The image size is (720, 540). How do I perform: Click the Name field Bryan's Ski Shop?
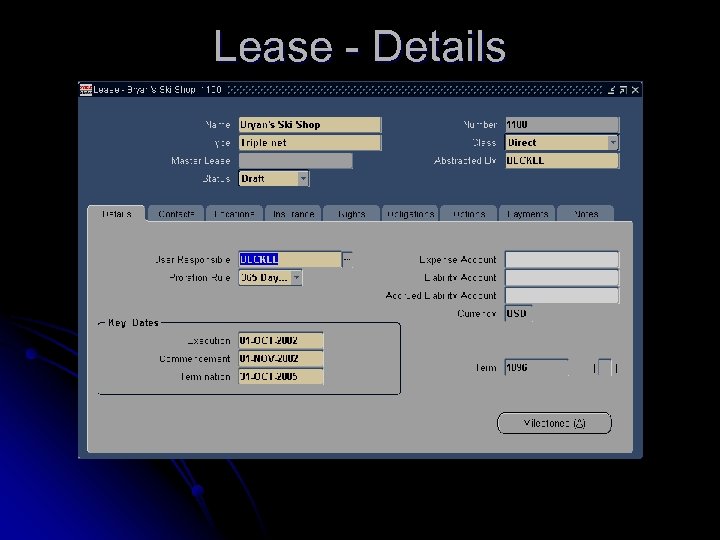click(309, 125)
